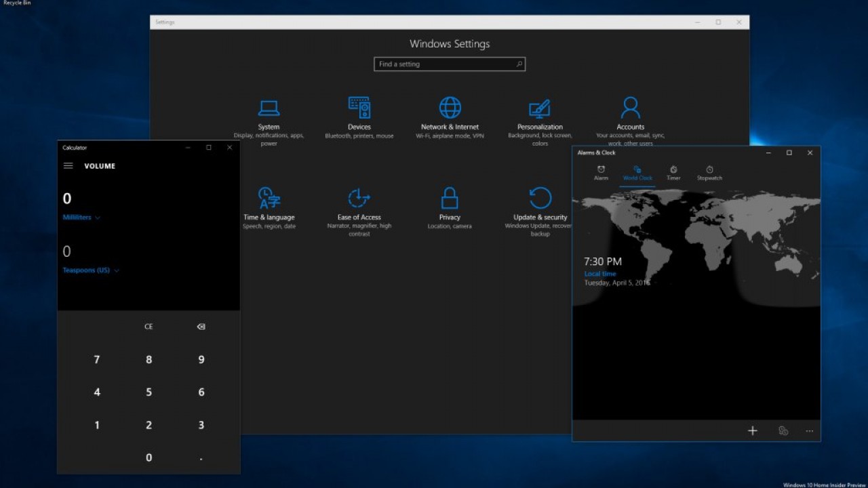868x488 pixels.
Task: Click search magnifier in Settings search box
Action: click(519, 64)
